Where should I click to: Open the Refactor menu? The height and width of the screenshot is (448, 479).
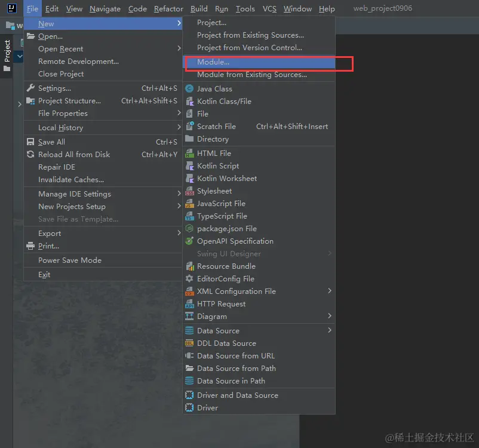pyautogui.click(x=168, y=9)
